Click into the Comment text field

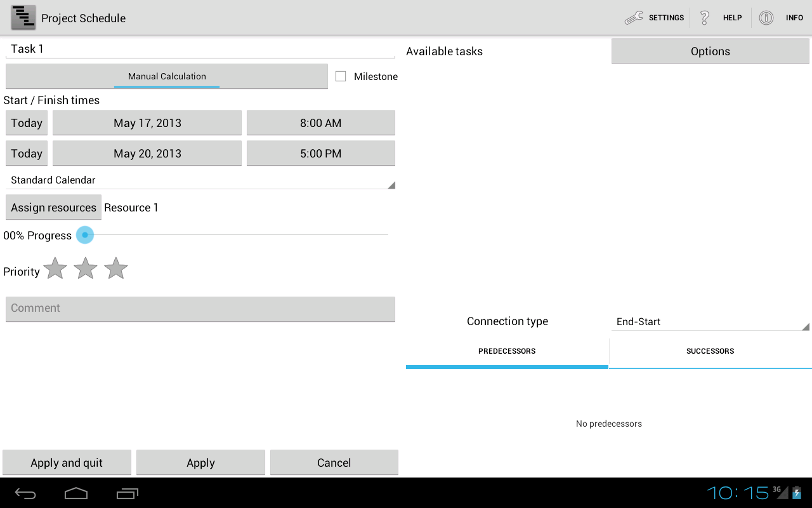[x=200, y=309]
